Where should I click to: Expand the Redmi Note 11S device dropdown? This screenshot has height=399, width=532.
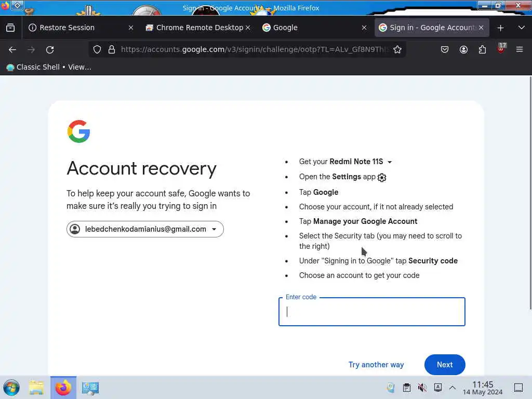pyautogui.click(x=390, y=162)
